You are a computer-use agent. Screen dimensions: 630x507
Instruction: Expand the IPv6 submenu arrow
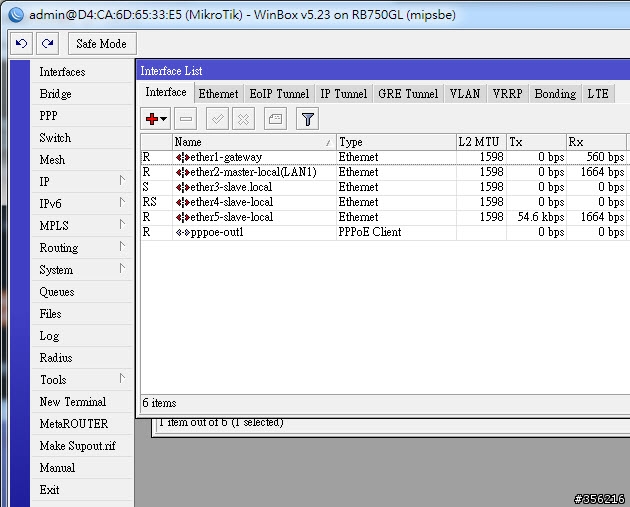pos(123,202)
